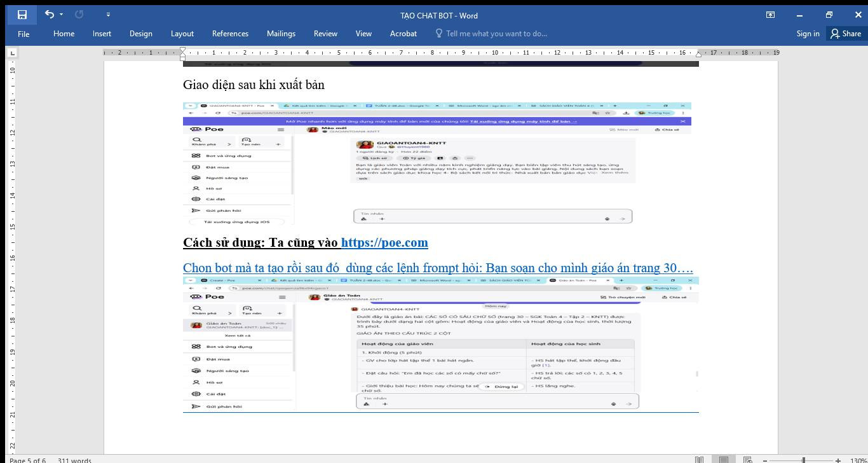The height and width of the screenshot is (463, 868).
Task: Click Sign in
Action: click(808, 34)
